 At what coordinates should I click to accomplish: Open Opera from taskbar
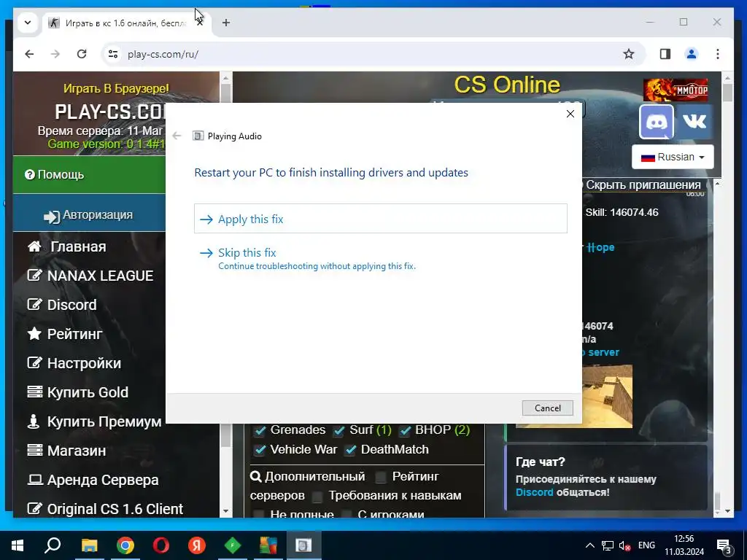(161, 545)
